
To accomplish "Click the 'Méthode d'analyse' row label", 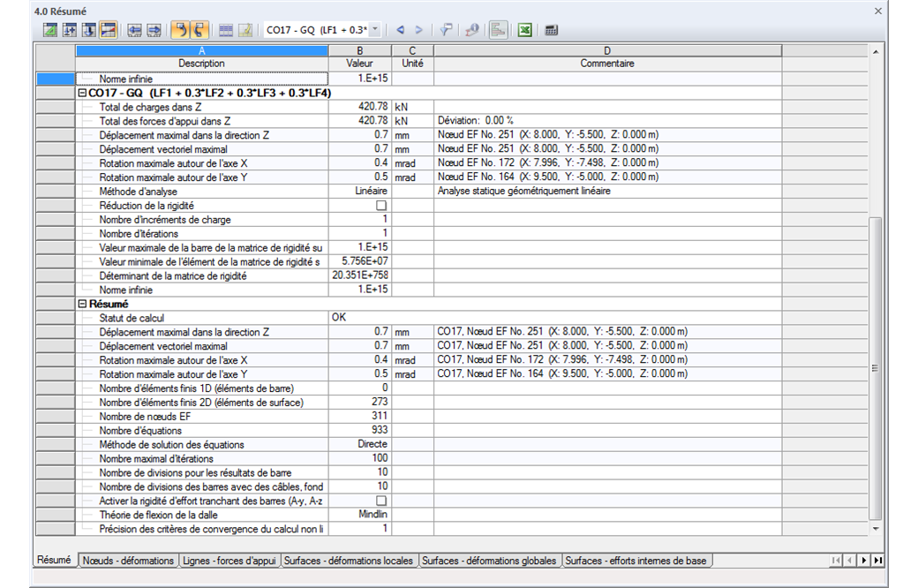I will pos(139,192).
